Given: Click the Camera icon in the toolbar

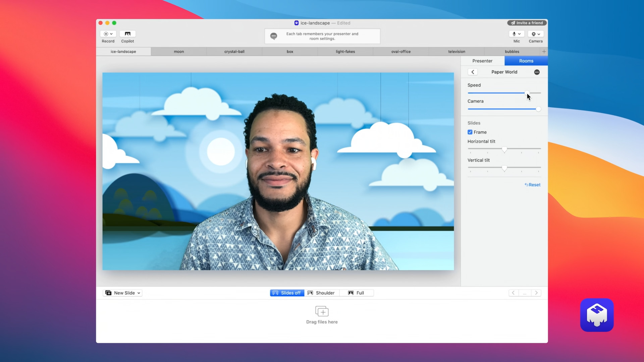Looking at the screenshot, I should pos(534,34).
